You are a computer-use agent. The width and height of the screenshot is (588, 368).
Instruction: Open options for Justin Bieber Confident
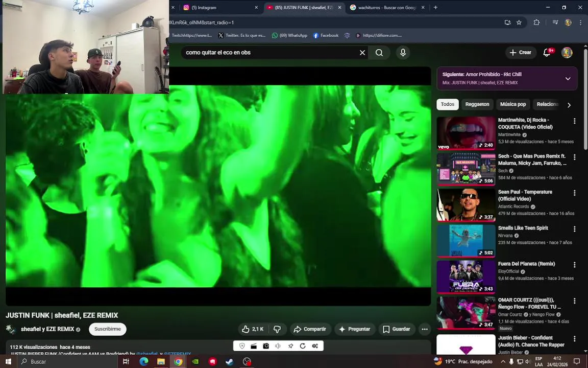(574, 339)
